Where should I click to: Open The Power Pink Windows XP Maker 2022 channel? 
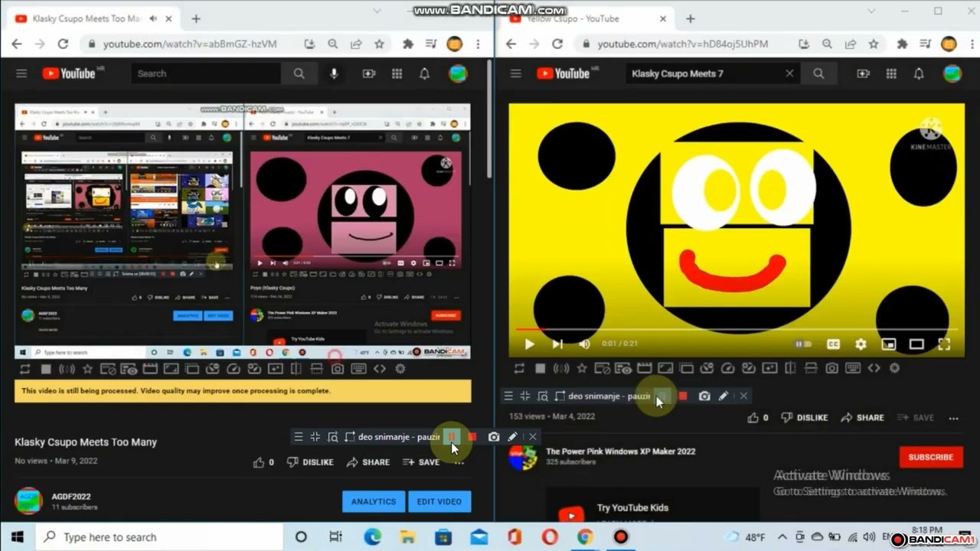pos(621,452)
